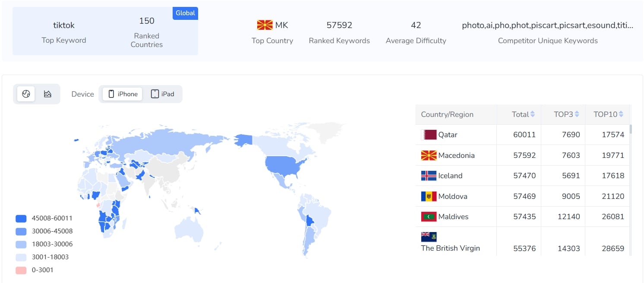The height and width of the screenshot is (283, 644).
Task: Switch to the trend chart view
Action: tap(47, 94)
